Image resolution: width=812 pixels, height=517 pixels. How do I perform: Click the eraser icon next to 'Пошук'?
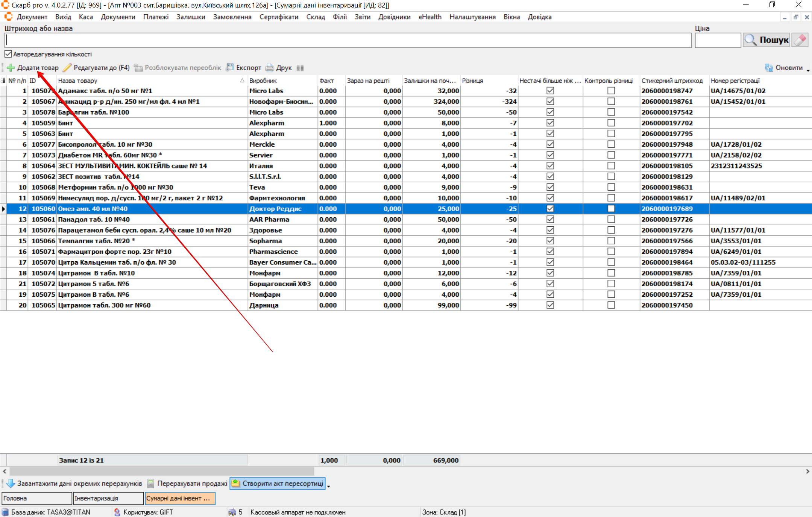[x=800, y=40]
